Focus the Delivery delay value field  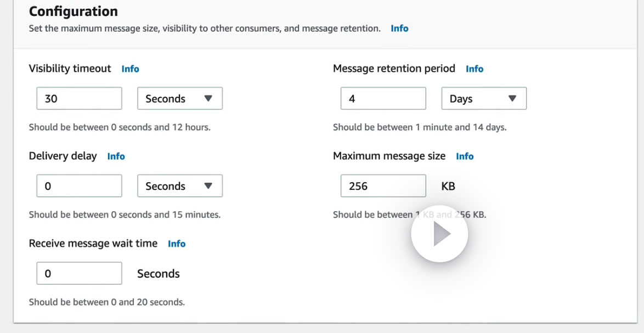click(79, 186)
